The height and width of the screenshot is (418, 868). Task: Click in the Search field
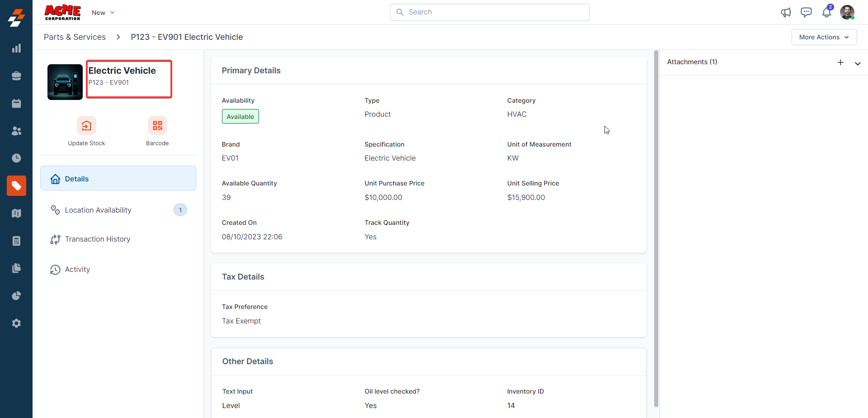490,12
